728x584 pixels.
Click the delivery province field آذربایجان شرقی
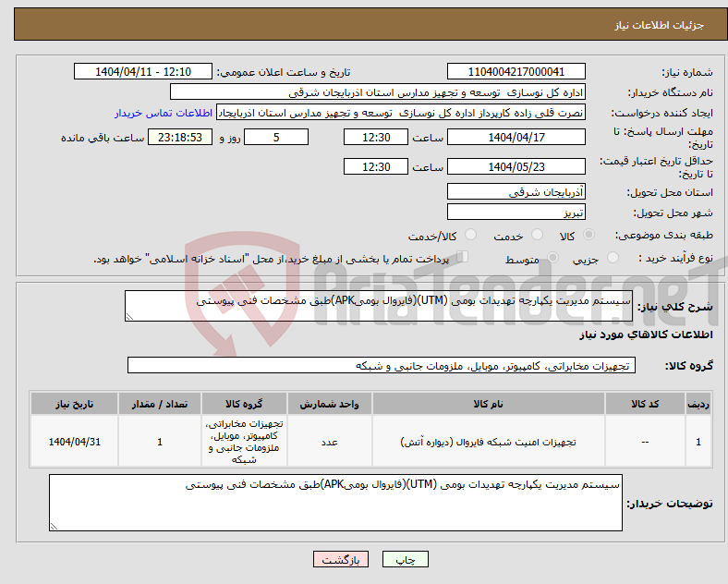point(516,191)
